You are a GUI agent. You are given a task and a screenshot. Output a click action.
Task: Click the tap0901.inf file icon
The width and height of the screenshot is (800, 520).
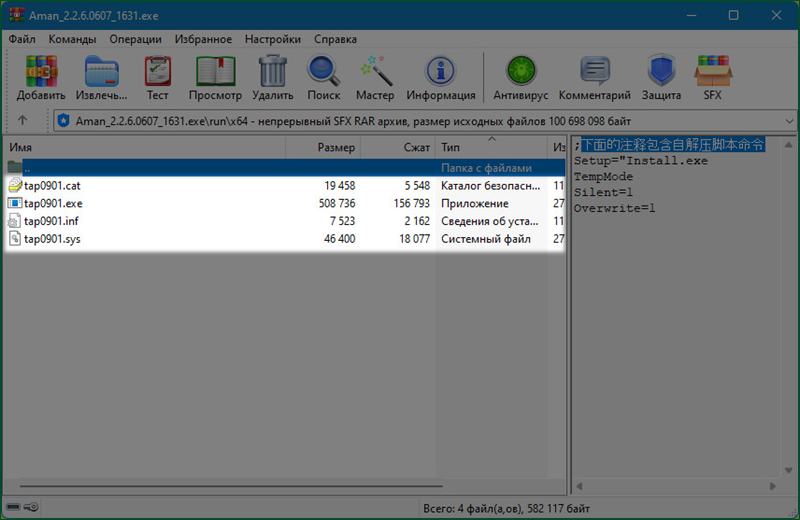click(x=15, y=221)
